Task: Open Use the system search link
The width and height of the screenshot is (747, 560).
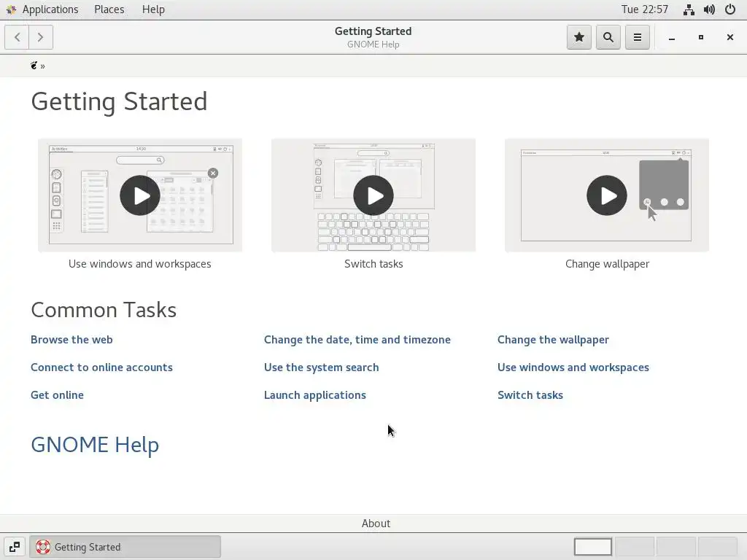Action: click(322, 367)
